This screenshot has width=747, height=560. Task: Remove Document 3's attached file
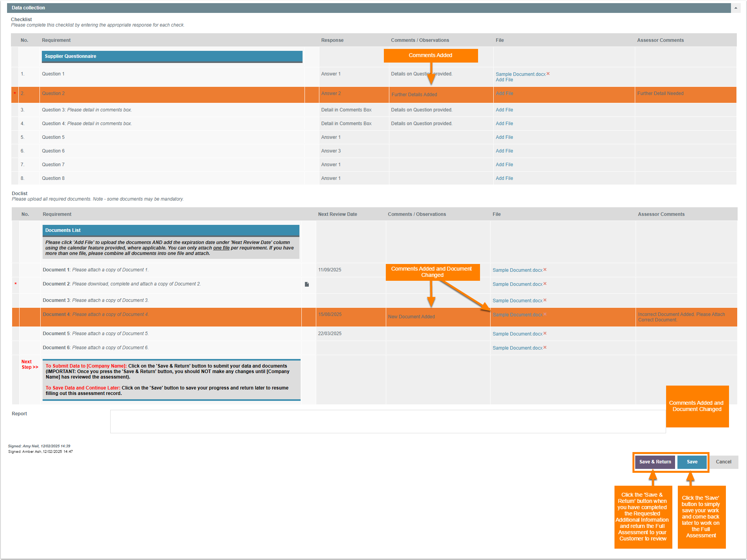[545, 300]
